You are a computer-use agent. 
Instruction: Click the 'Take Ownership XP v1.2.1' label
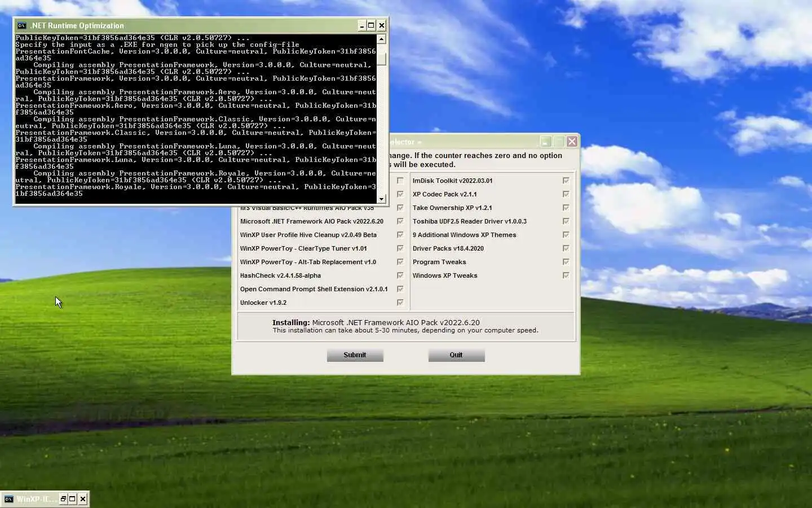[x=452, y=208]
